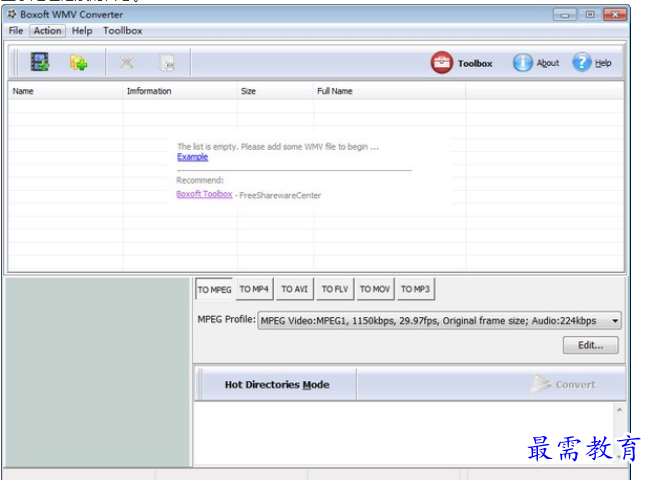
Task: Open the File menu
Action: (16, 31)
